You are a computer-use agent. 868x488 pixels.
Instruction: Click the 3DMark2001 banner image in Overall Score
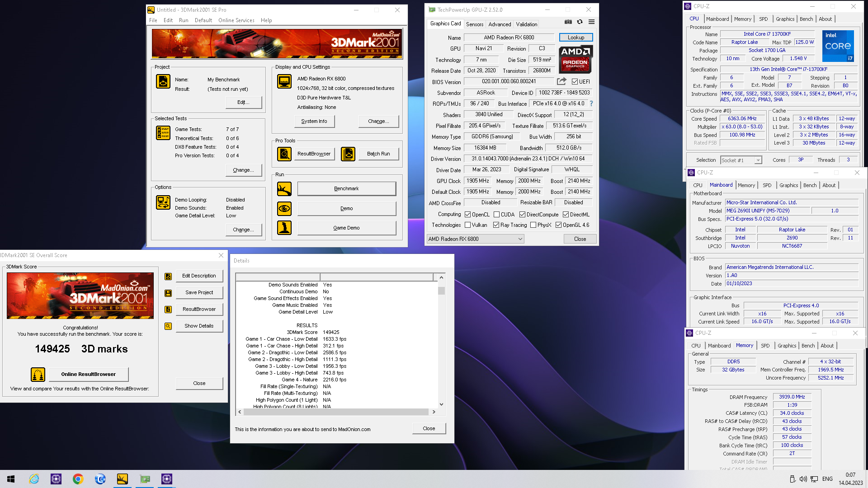coord(80,296)
